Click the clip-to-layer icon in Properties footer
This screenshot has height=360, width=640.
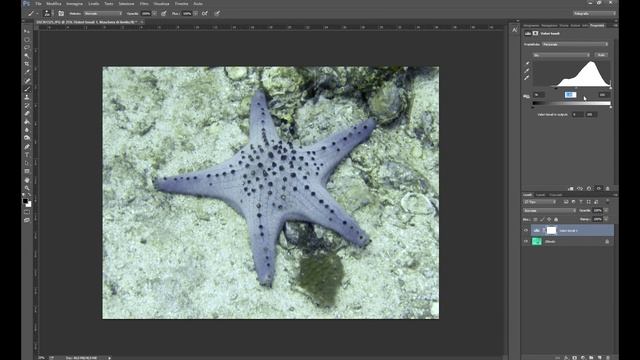[x=571, y=189]
